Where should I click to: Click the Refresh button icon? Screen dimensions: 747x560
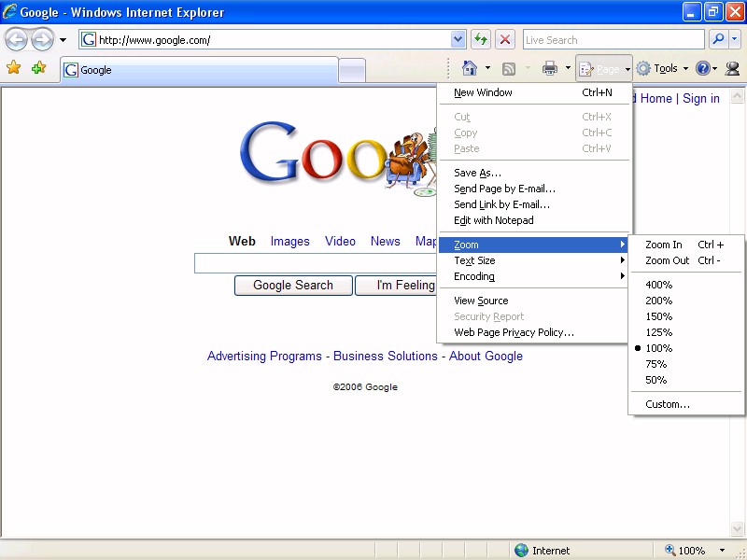(x=481, y=39)
